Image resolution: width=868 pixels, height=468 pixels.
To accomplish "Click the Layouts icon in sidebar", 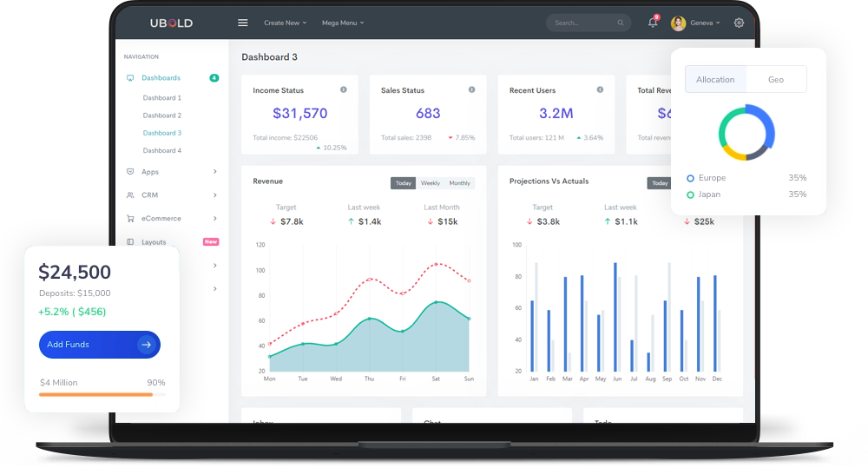I will [x=130, y=242].
